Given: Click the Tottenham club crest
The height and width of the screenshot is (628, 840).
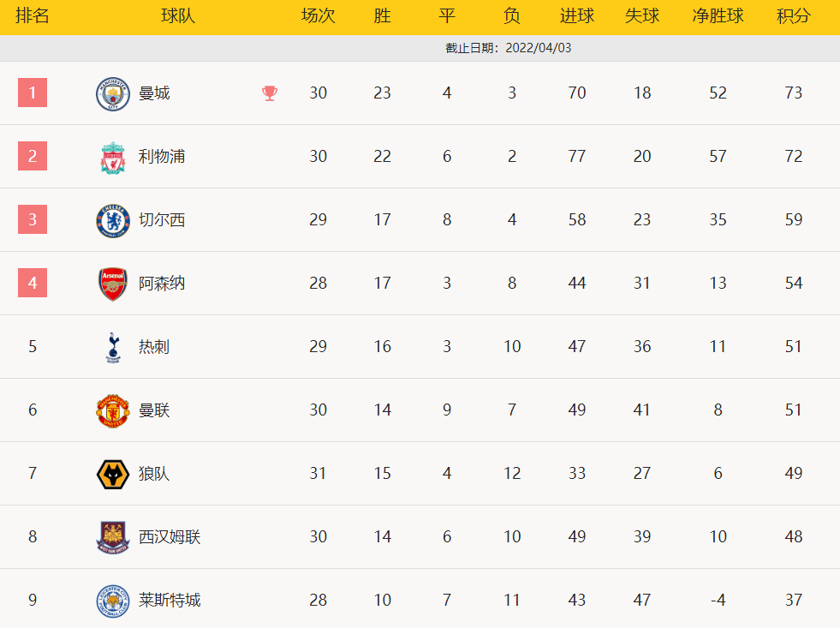Looking at the screenshot, I should coord(112,347).
